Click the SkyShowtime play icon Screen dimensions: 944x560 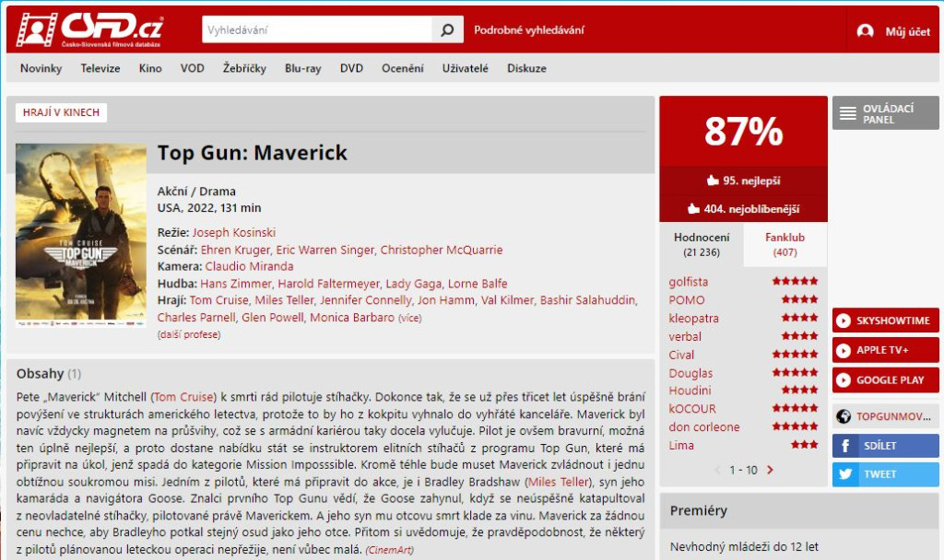point(844,321)
